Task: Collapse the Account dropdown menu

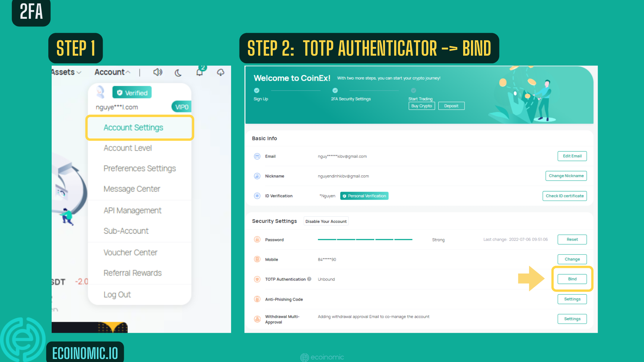Action: point(112,72)
